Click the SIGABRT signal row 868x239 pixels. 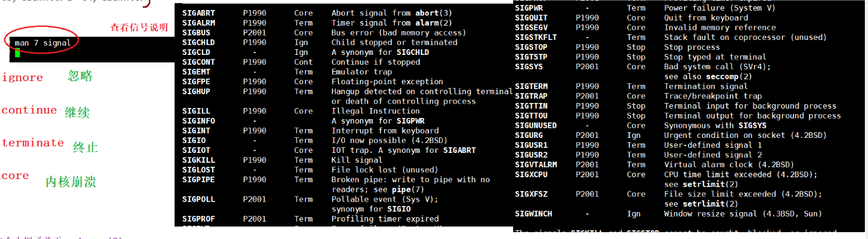click(x=344, y=13)
